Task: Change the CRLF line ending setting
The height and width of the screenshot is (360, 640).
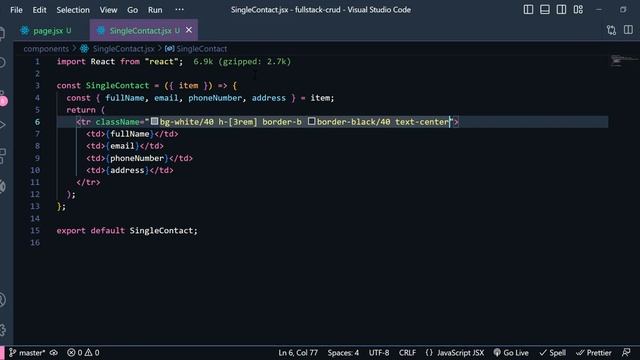Action: (407, 353)
